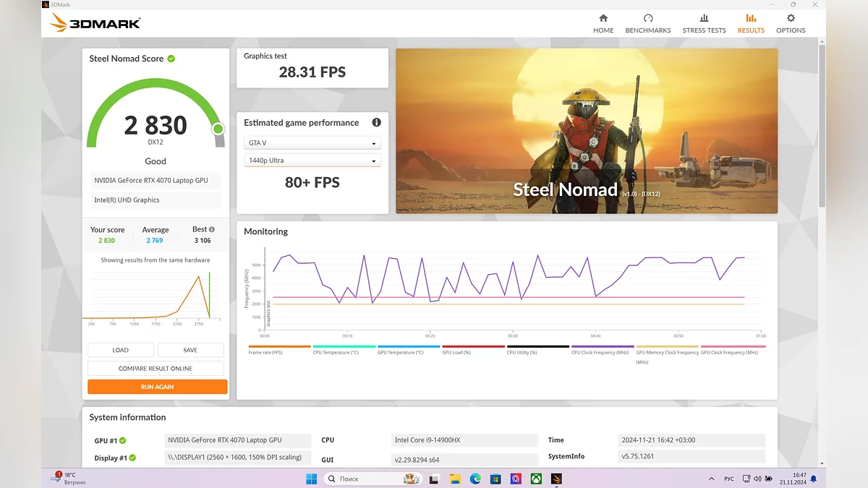Open the Options gear page
Viewport: 868px width, 488px height.
791,23
